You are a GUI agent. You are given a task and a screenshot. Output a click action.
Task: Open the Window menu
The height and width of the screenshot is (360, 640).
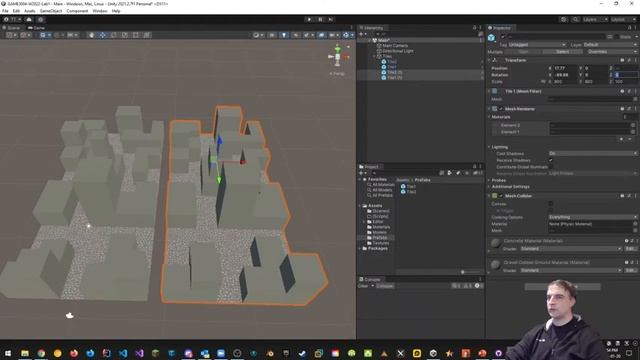pos(100,11)
